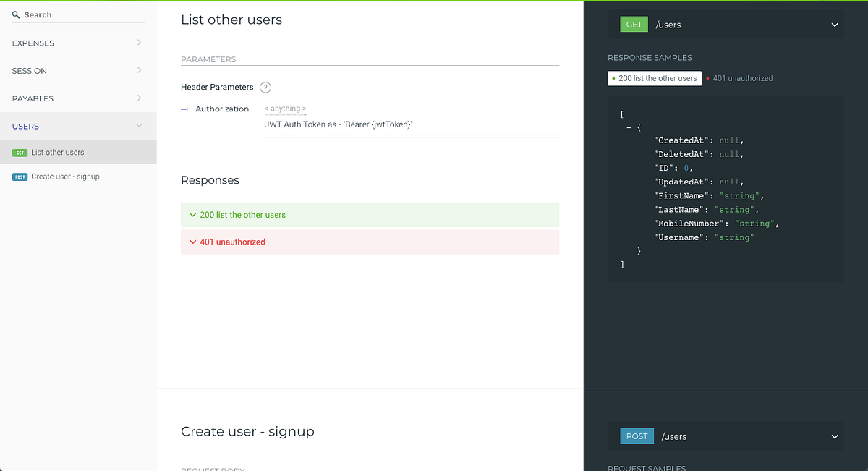Click the Authorization parameter name
The image size is (868, 471).
222,109
